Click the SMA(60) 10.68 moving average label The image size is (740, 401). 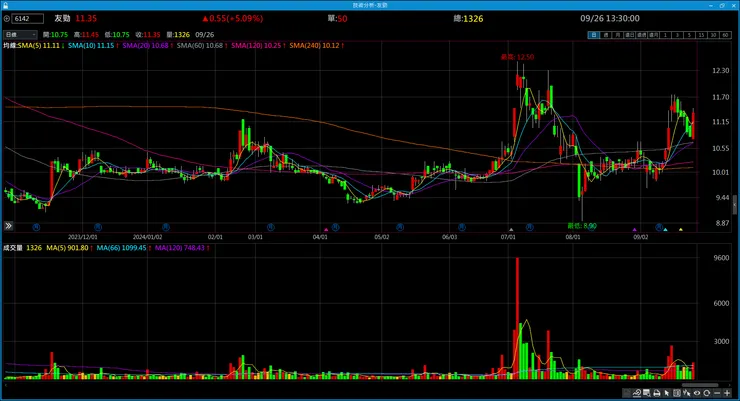[202, 46]
